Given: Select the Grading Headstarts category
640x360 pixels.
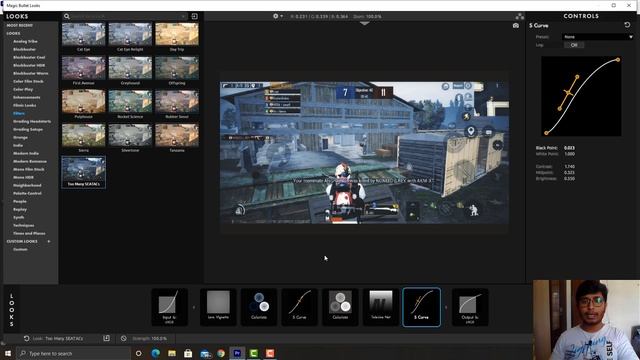Looking at the screenshot, I should [x=32, y=121].
